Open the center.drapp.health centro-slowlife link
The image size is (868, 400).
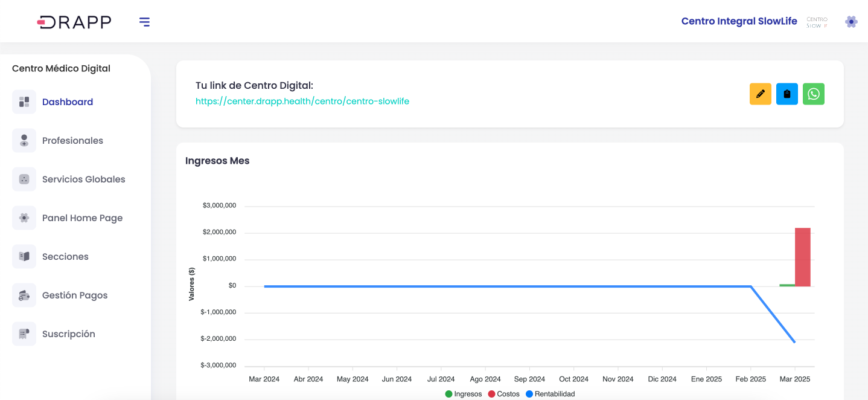pos(302,102)
